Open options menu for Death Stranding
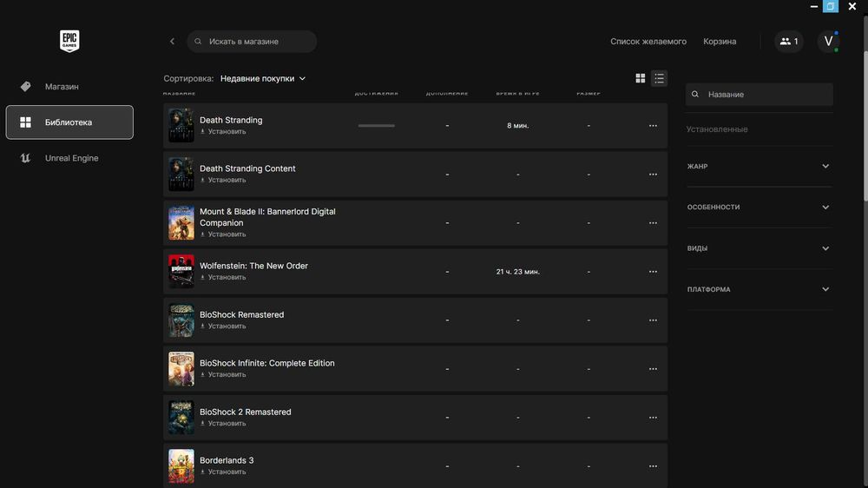This screenshot has height=488, width=868. 653,126
